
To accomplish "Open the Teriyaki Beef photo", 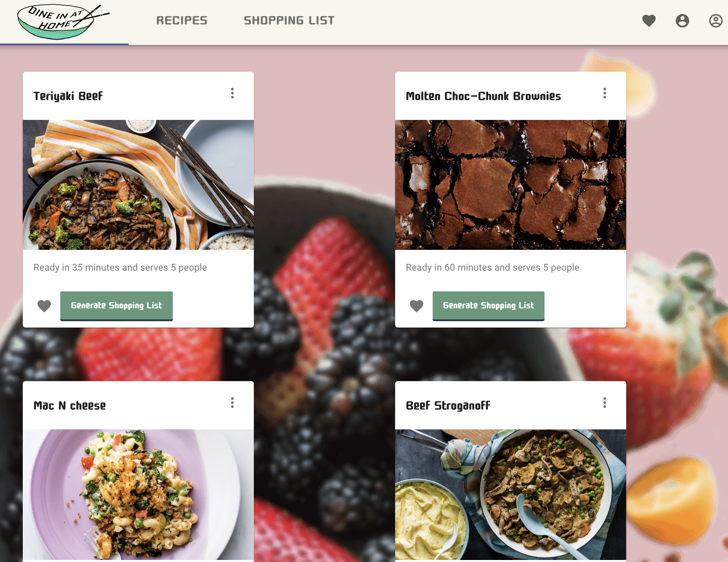I will click(x=138, y=185).
